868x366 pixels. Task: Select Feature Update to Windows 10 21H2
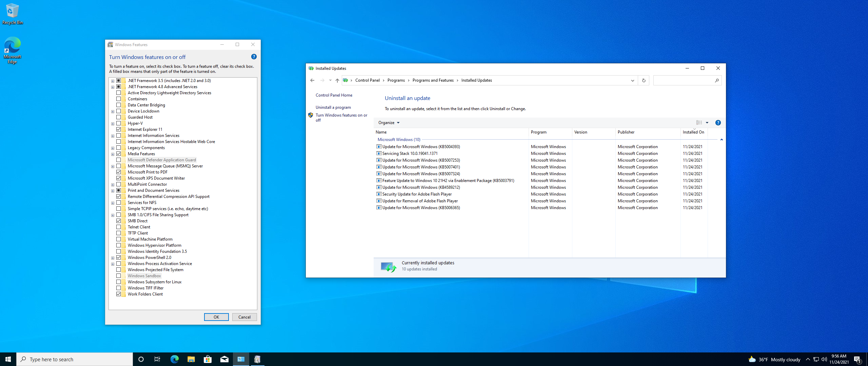click(x=448, y=181)
